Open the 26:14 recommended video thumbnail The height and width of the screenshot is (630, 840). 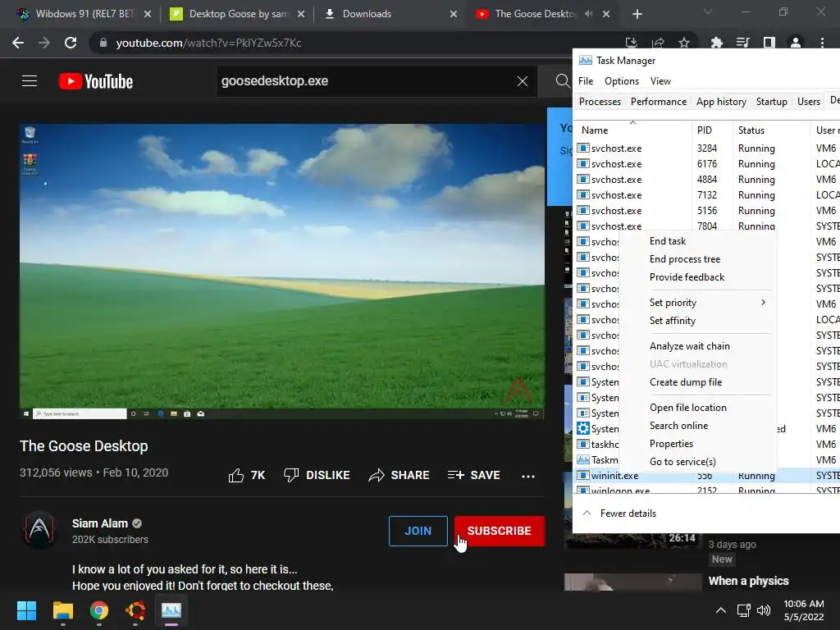tap(633, 541)
